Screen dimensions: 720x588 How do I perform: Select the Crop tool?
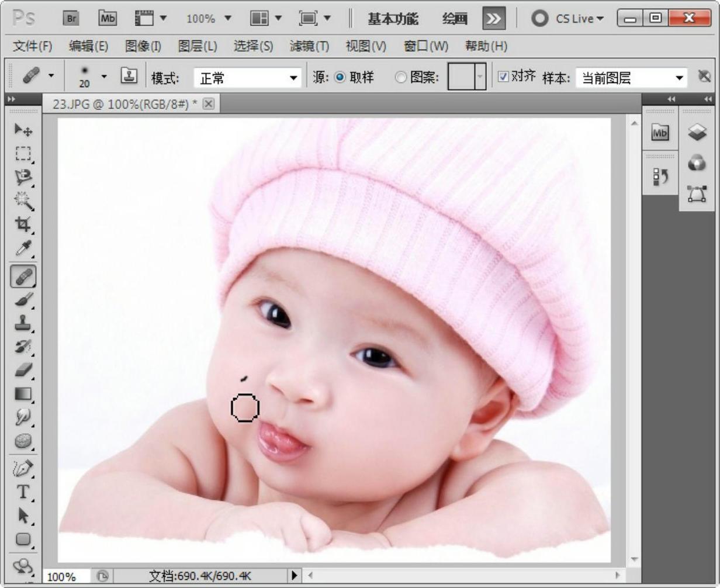tap(23, 224)
